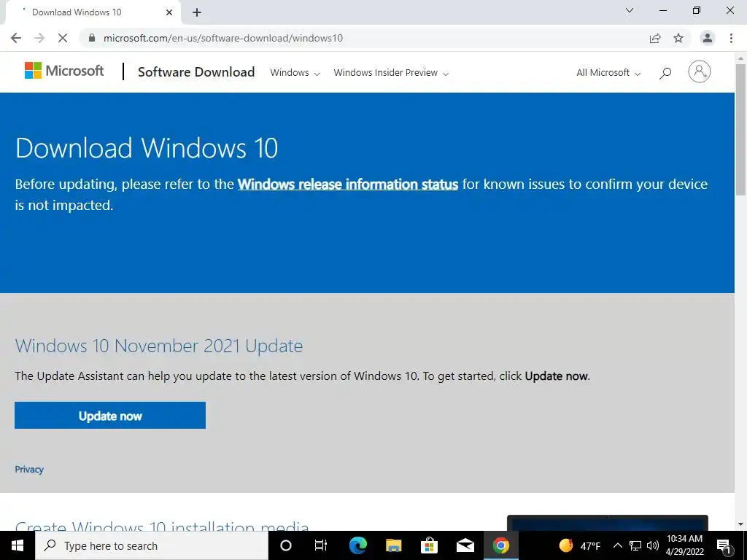
Task: Open the notification center icon
Action: coord(724,545)
